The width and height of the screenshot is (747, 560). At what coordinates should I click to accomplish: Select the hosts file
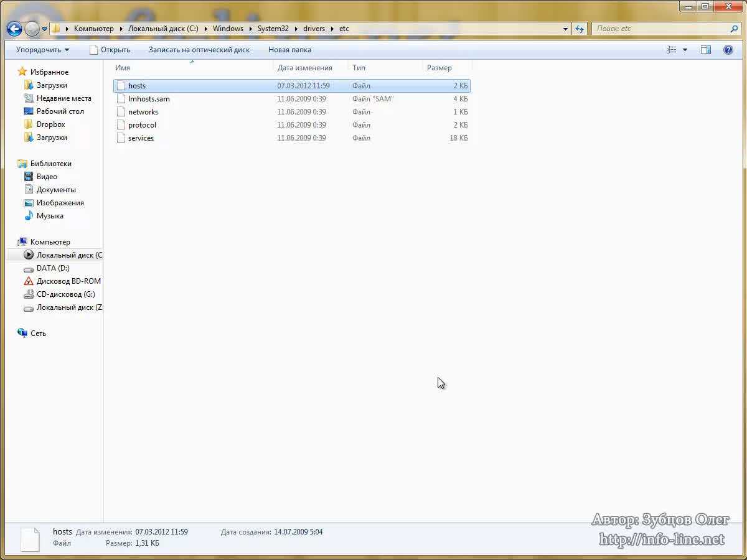click(137, 86)
